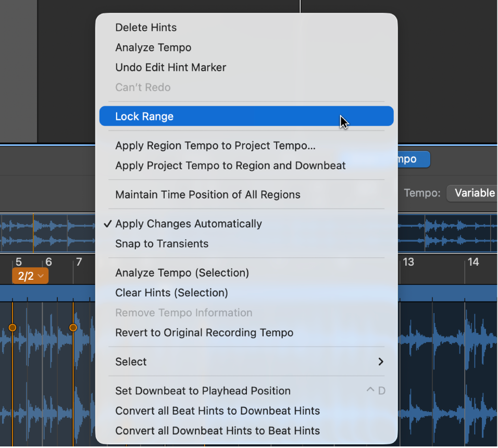The image size is (498, 448).
Task: Click bar 14 in the ruler
Action: click(473, 262)
